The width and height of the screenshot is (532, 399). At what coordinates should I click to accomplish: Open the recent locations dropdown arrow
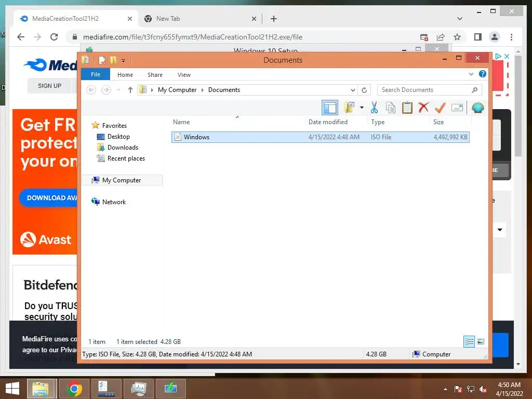(x=118, y=90)
